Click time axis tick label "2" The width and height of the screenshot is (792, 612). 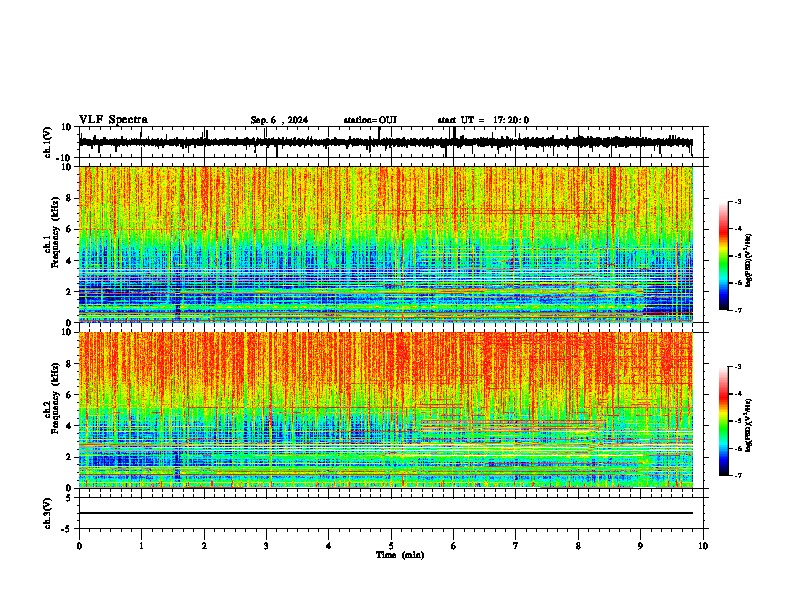[x=204, y=546]
